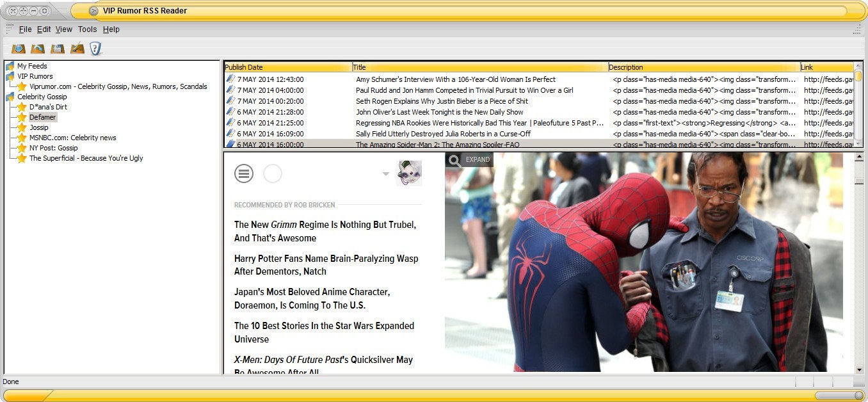Click the first toolbar icon with blue globe
Viewport: 868px width, 402px height.
pyautogui.click(x=19, y=49)
